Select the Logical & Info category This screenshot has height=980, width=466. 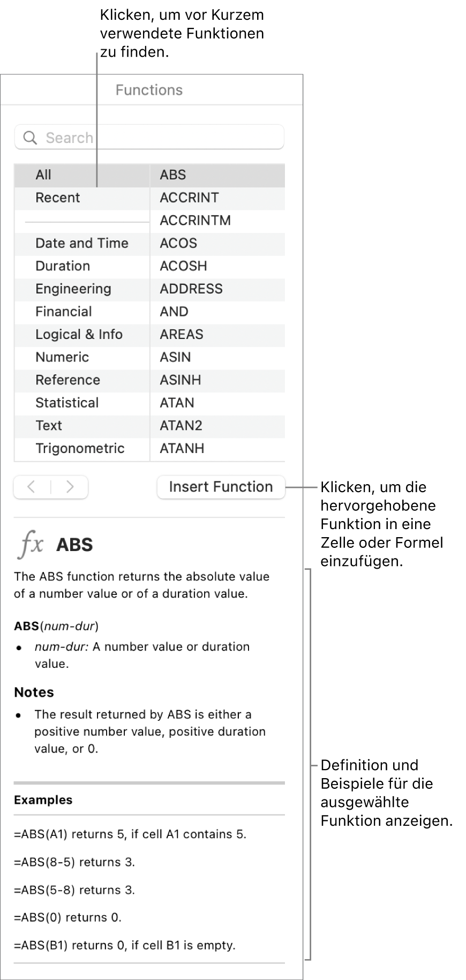pyautogui.click(x=79, y=334)
